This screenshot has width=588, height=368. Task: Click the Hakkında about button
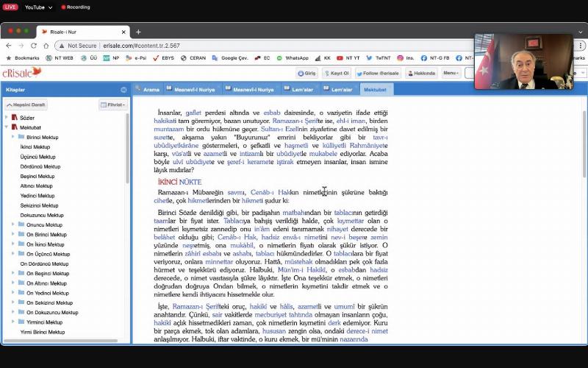421,73
